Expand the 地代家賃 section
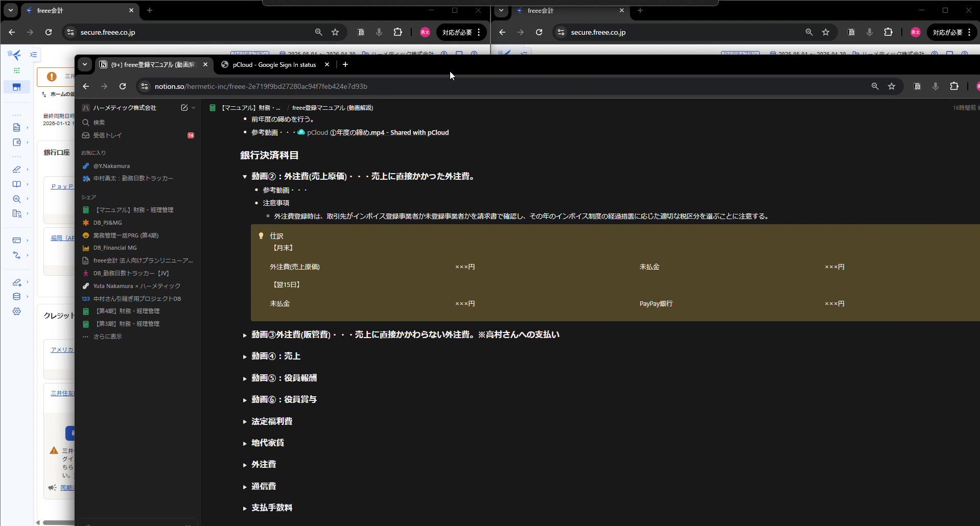 [x=245, y=443]
